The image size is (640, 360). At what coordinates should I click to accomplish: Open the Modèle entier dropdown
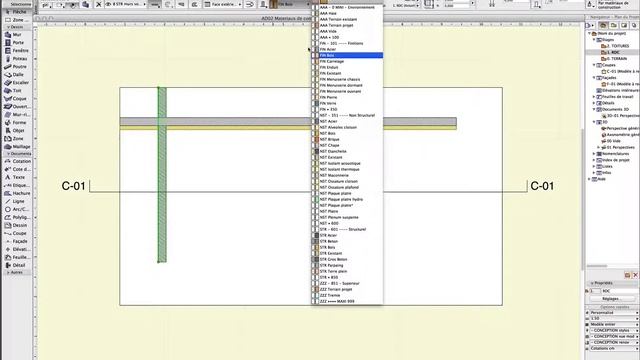613,324
